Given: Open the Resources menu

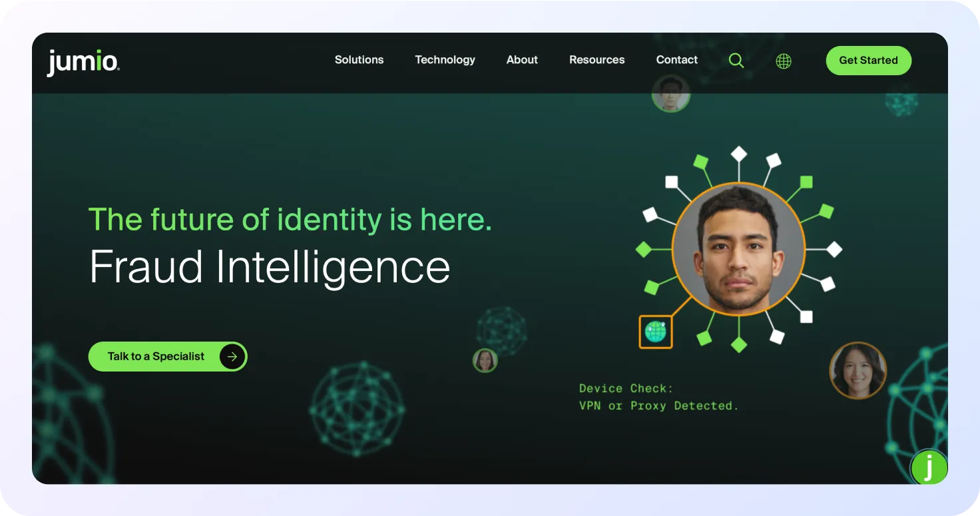Looking at the screenshot, I should tap(597, 60).
